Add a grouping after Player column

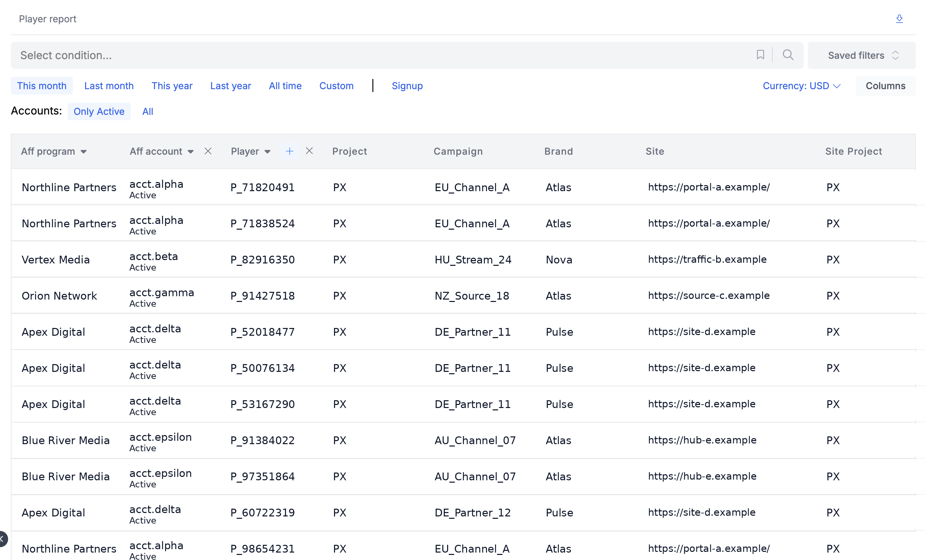coord(289,151)
